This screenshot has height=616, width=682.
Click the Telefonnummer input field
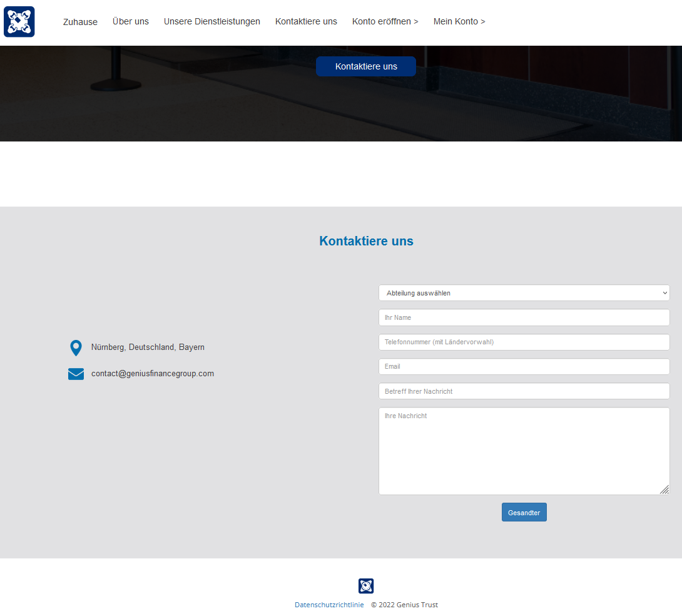point(524,342)
